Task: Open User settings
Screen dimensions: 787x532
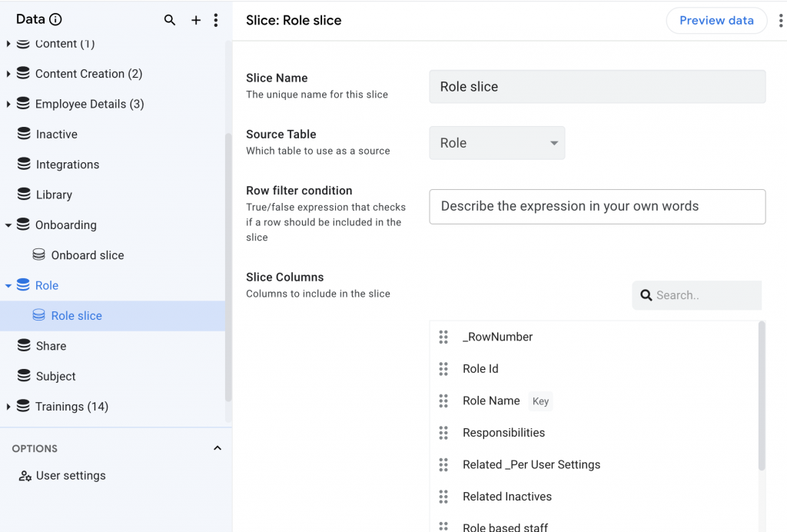Action: pos(71,476)
